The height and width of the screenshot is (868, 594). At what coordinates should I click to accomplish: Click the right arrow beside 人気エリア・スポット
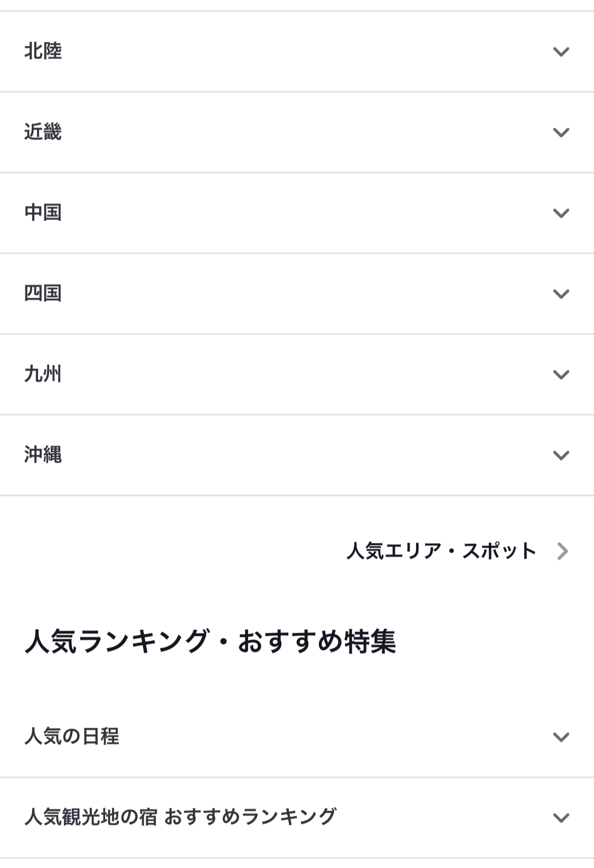[x=563, y=551]
